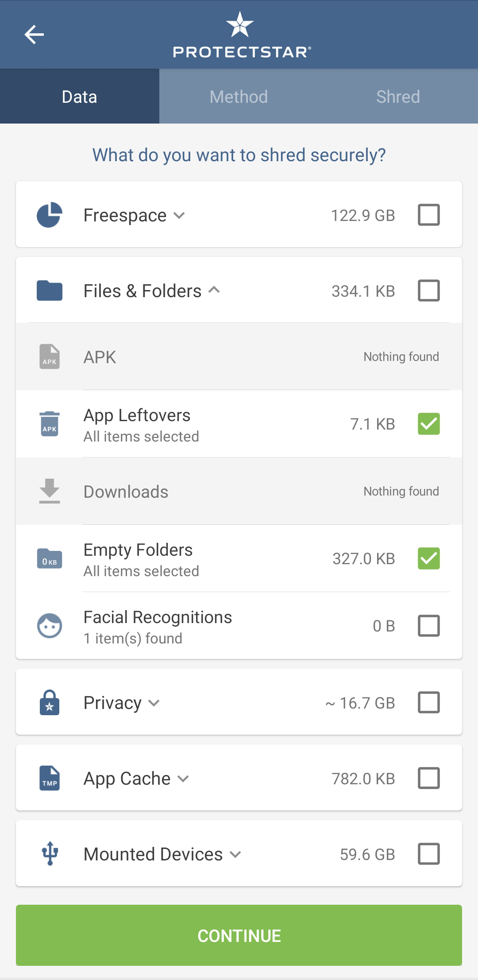The width and height of the screenshot is (478, 980).
Task: Expand the App Cache section chevron
Action: click(183, 779)
